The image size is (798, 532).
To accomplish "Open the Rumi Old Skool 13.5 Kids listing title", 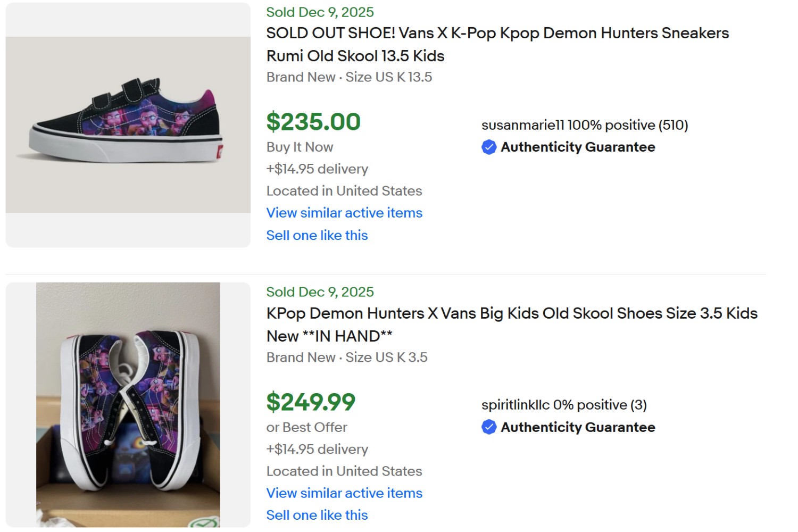I will (x=497, y=44).
